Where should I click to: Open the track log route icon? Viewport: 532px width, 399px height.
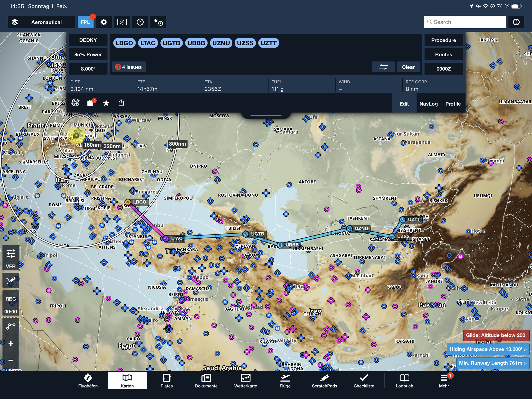point(11,326)
